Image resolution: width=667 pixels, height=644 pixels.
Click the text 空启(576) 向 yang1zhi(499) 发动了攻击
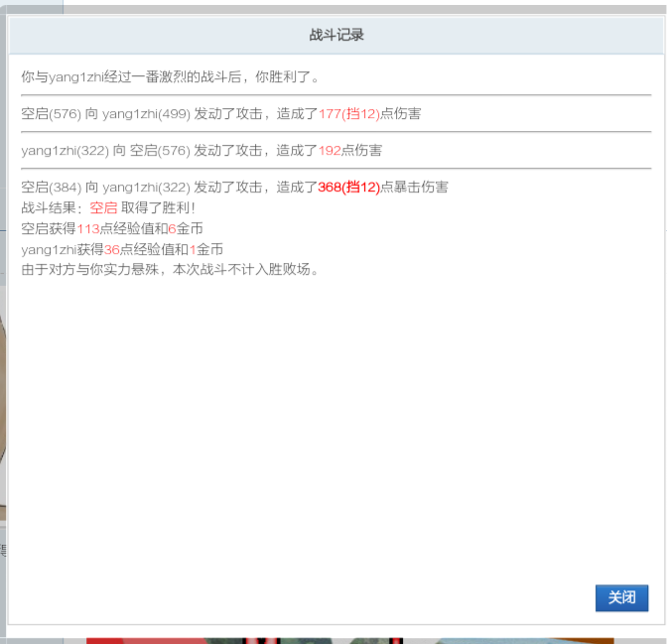pyautogui.click(x=142, y=114)
